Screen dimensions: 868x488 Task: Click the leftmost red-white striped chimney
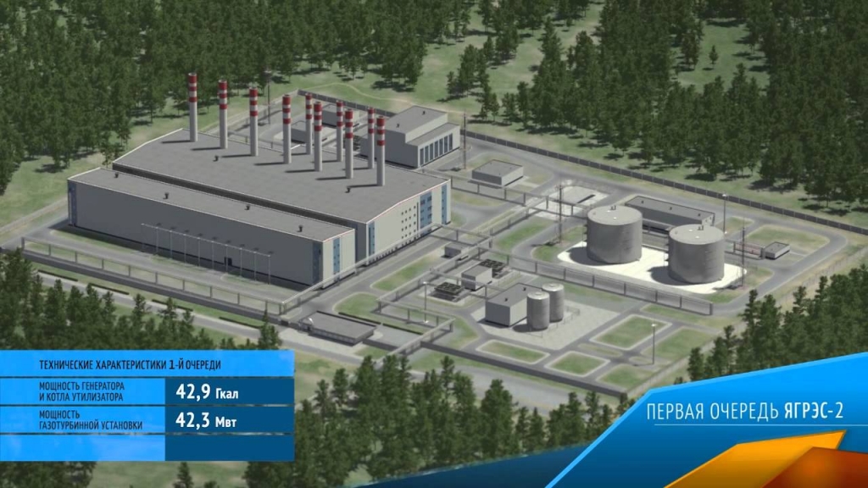[192, 108]
